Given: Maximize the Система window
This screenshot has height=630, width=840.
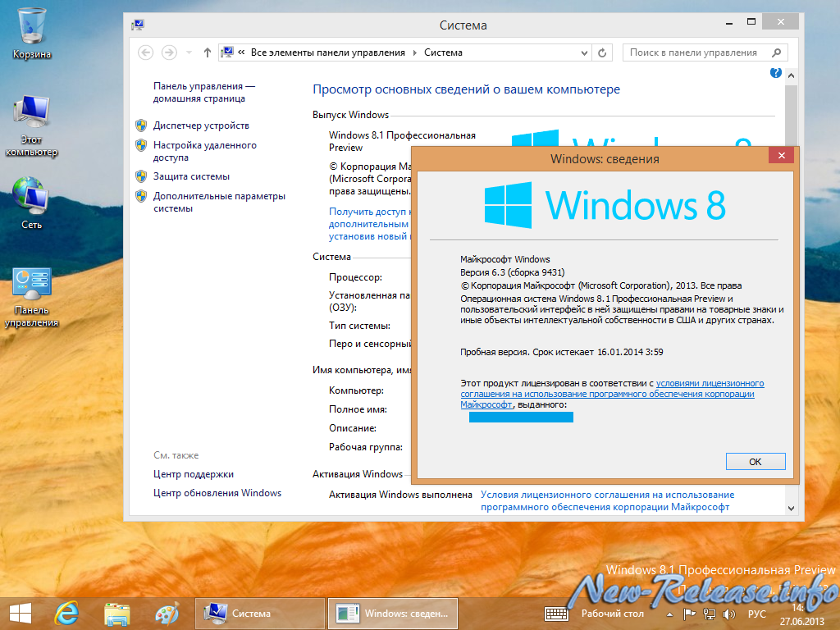Looking at the screenshot, I should click(751, 22).
